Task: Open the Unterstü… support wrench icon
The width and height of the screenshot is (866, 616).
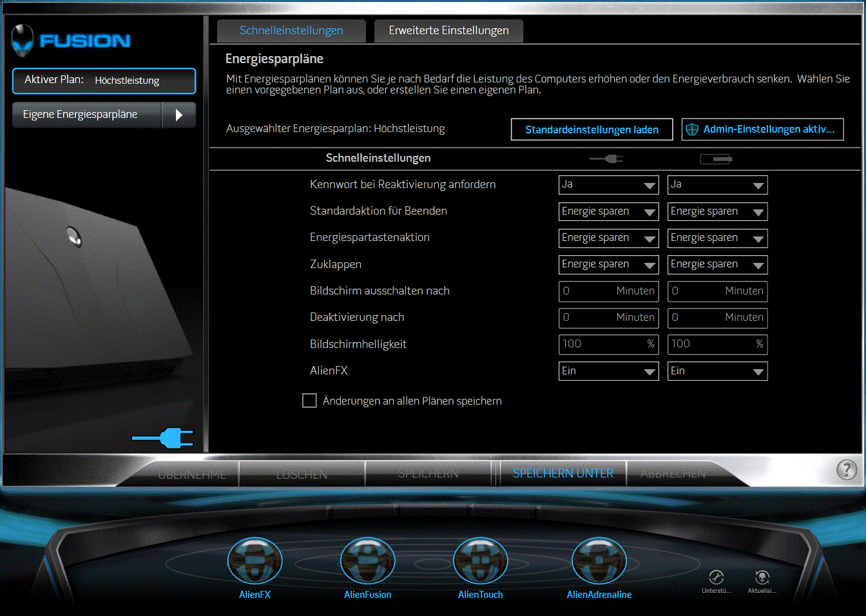Action: point(716,577)
